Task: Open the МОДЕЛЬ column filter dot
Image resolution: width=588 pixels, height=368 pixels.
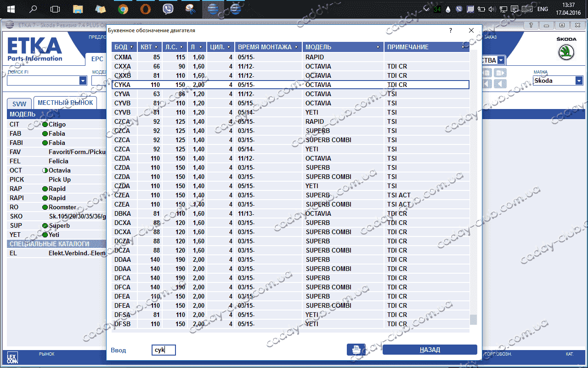Action: click(378, 47)
